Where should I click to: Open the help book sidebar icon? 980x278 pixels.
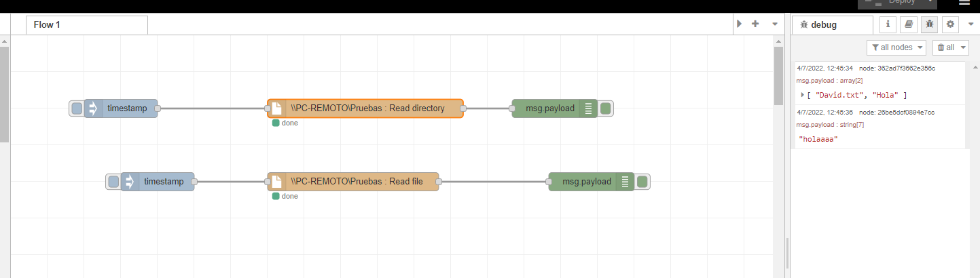click(x=908, y=24)
